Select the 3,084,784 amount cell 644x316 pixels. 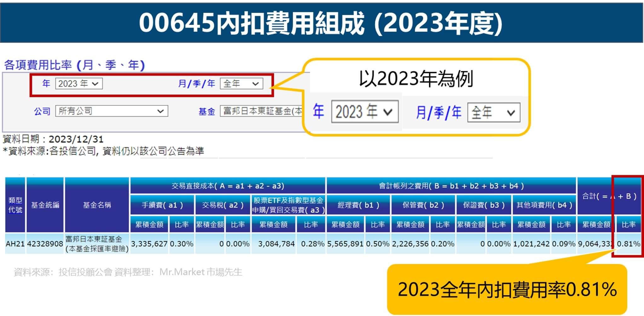click(273, 244)
